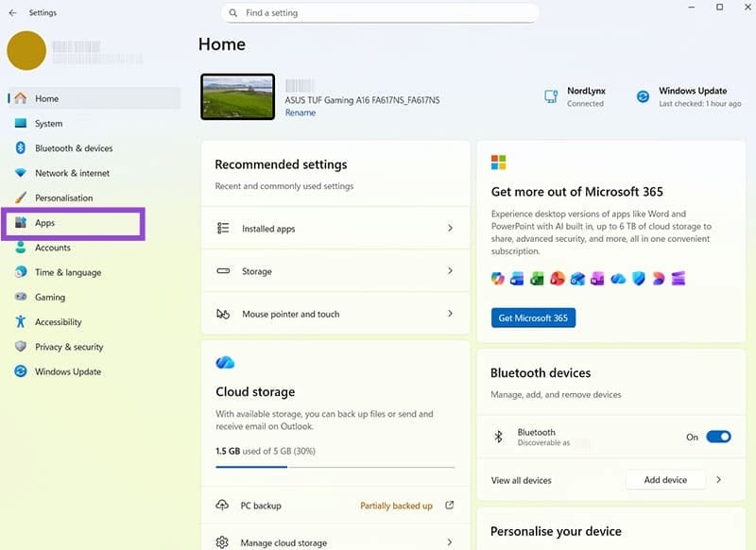756x550 pixels.
Task: Open Storage settings via its chevron
Action: (450, 271)
